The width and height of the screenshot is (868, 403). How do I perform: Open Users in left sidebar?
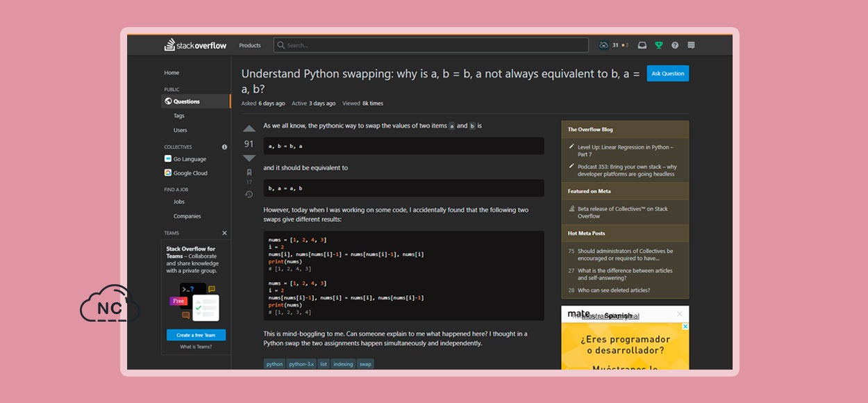(x=181, y=130)
